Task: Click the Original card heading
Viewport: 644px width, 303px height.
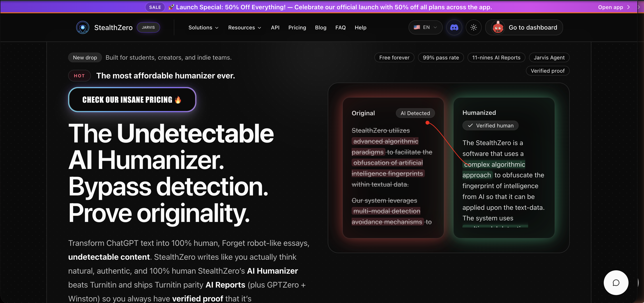Action: 363,113
